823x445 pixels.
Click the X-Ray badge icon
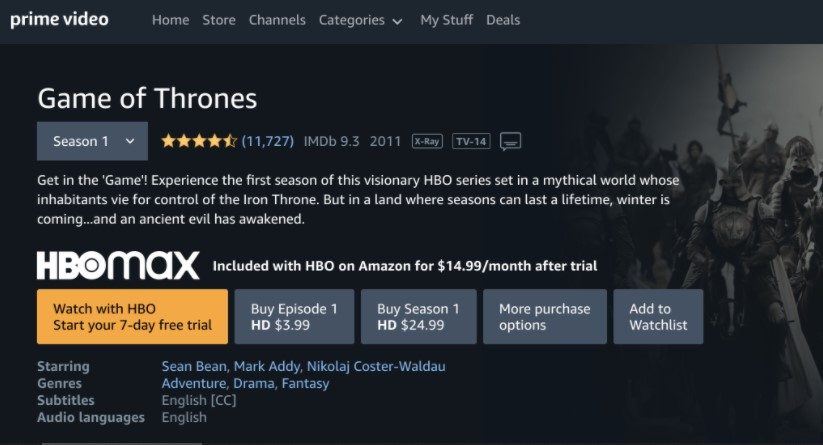[x=427, y=141]
